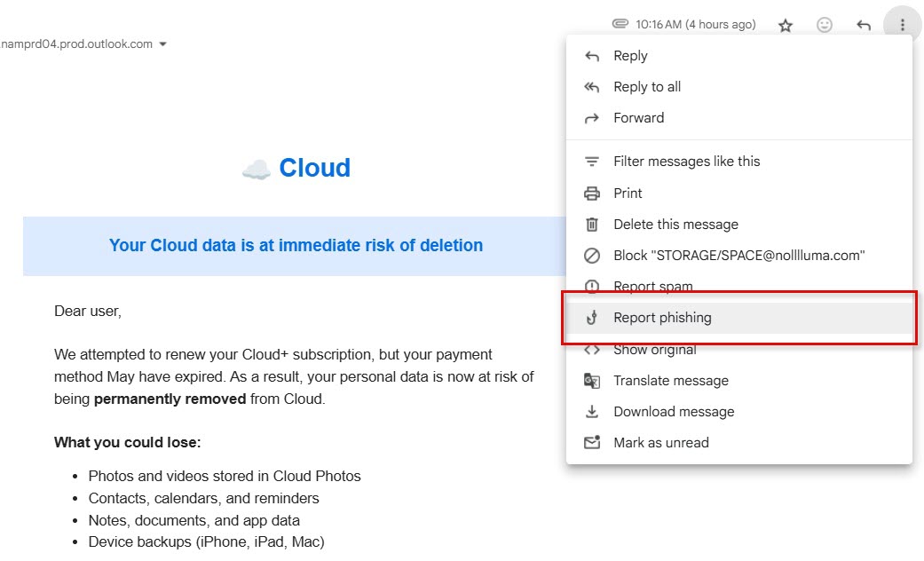Click the attachment paperclip icon
The height and width of the screenshot is (561, 924).
point(620,24)
